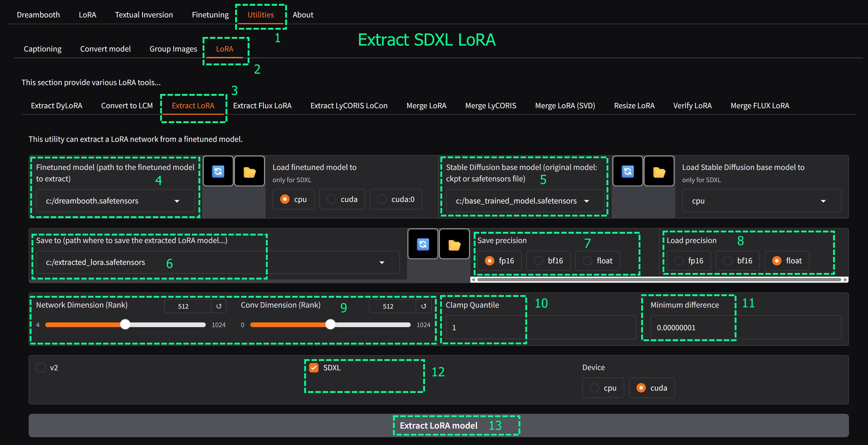Open the Merge LyCORIS tab
This screenshot has height=445, width=868.
click(491, 106)
